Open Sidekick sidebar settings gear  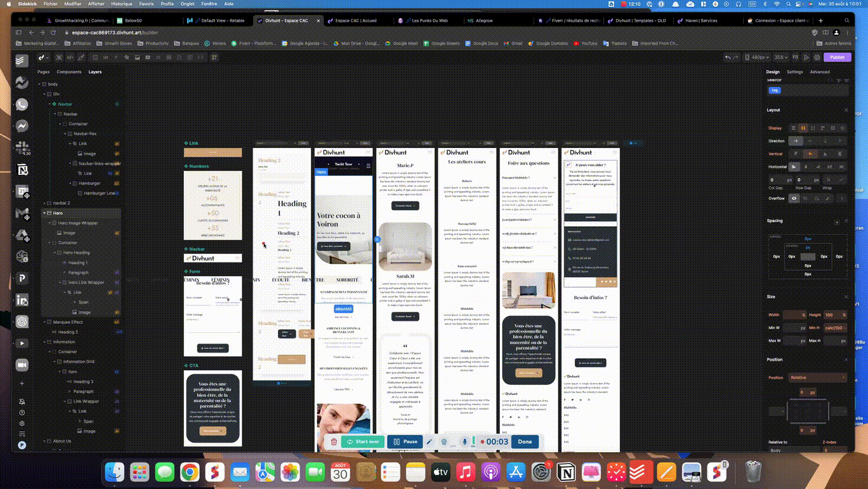(22, 423)
